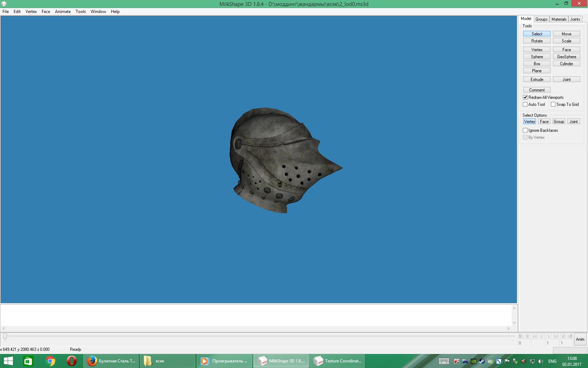The height and width of the screenshot is (368, 588).
Task: Click the Comment button
Action: [537, 90]
